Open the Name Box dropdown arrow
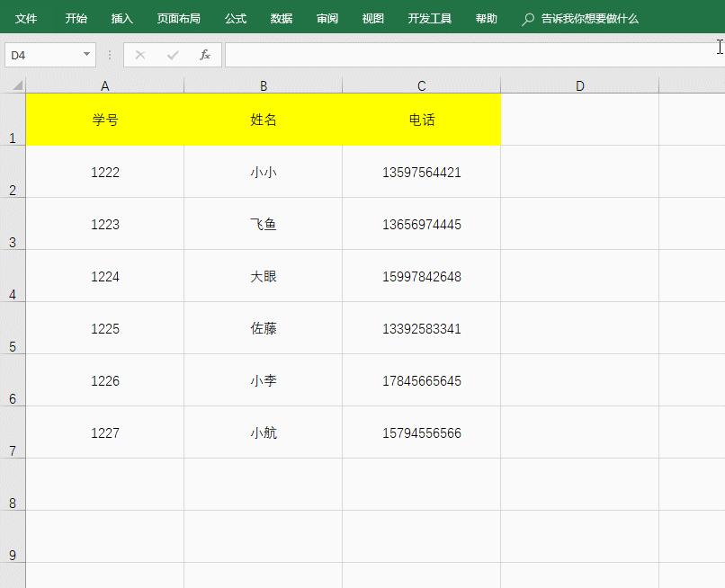Screen dimensions: 725x588 [85, 54]
